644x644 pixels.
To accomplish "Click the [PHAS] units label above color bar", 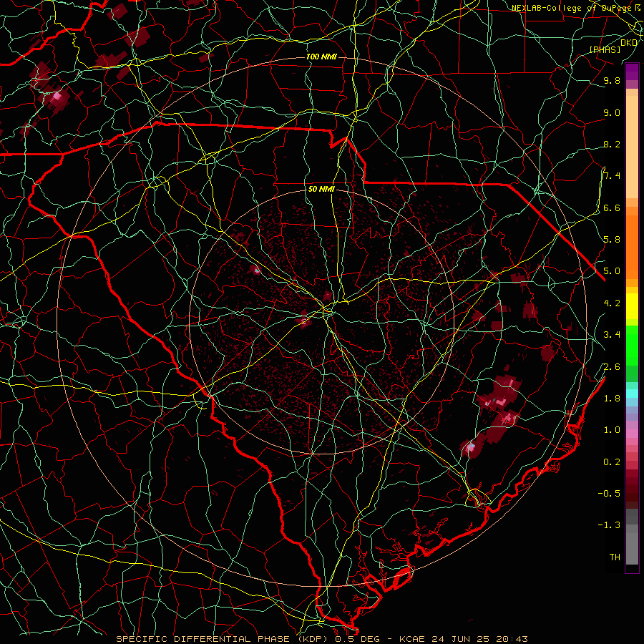I will (605, 49).
